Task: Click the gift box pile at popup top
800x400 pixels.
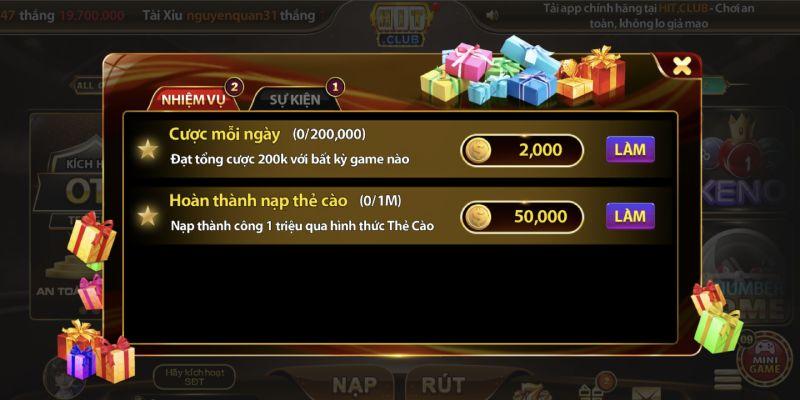Action: click(523, 69)
